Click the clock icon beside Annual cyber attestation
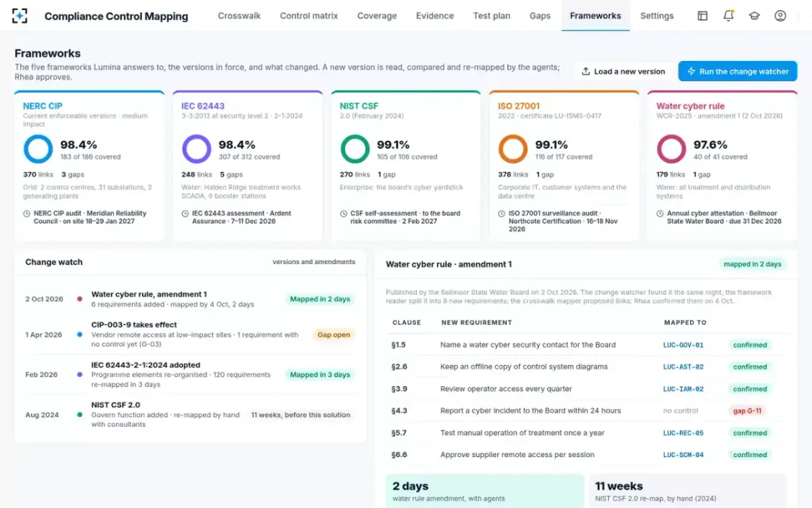812x508 pixels. point(660,213)
